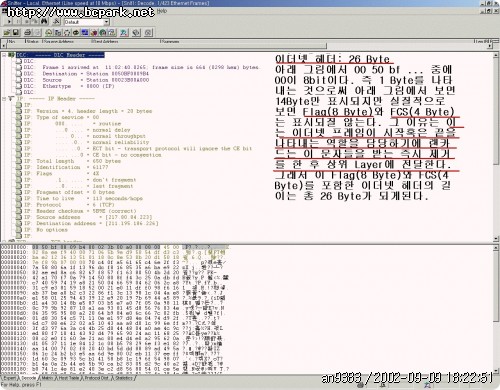Select the IP 'Source address' line
The height and width of the screenshot is (390, 500).
(x=88, y=217)
